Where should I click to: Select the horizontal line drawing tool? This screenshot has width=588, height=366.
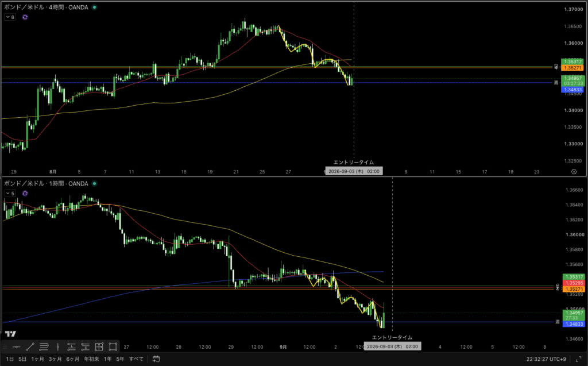tap(17, 347)
